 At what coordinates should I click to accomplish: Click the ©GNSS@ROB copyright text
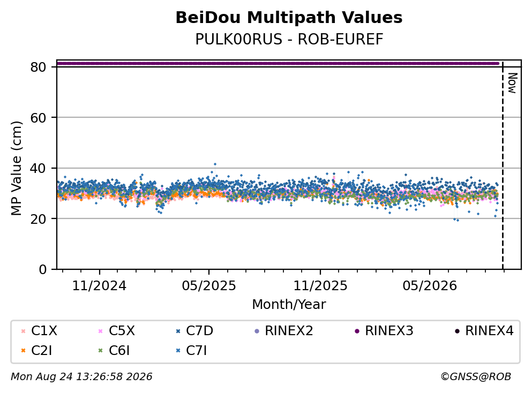click(x=476, y=376)
